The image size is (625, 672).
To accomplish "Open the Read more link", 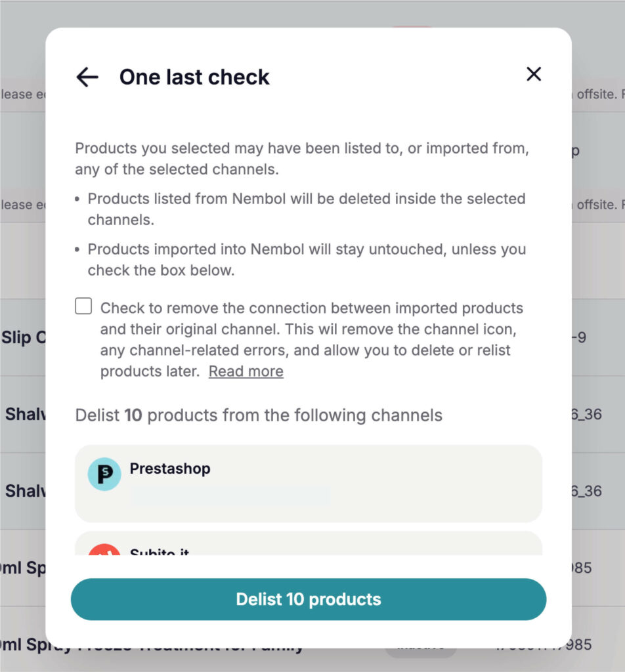I will coord(246,371).
